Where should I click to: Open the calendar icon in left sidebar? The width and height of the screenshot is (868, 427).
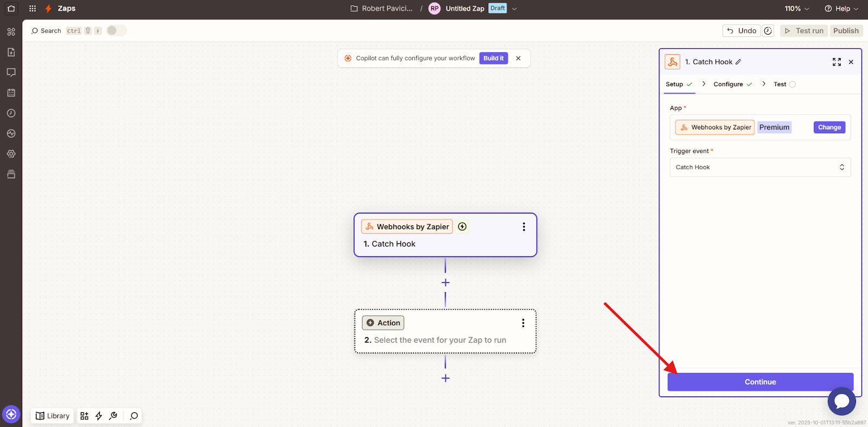(x=11, y=93)
